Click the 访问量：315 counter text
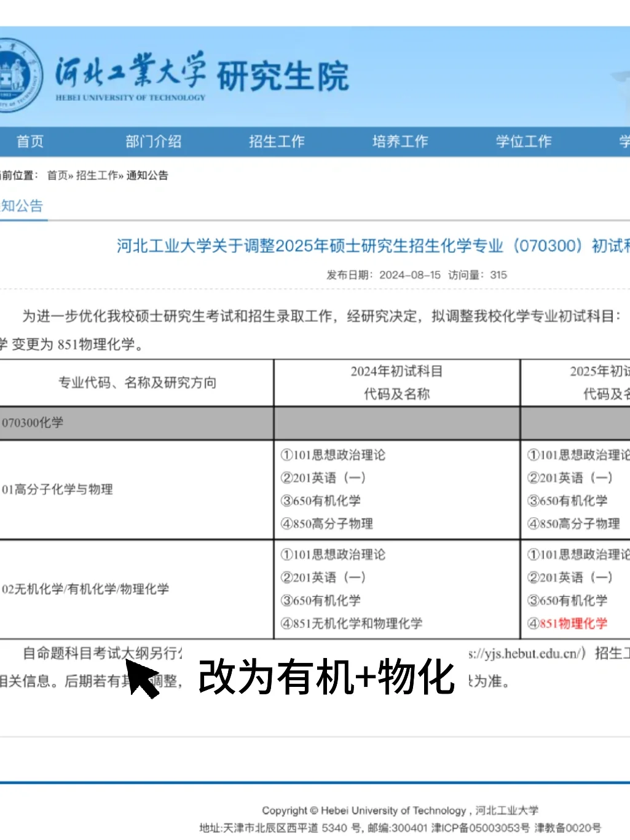 (x=478, y=275)
